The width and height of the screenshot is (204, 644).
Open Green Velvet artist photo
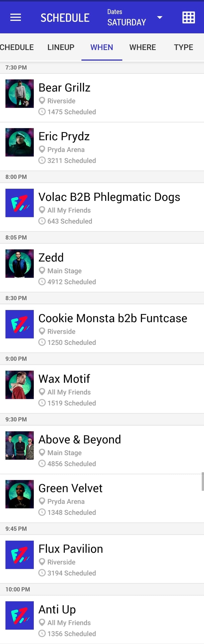[20, 494]
